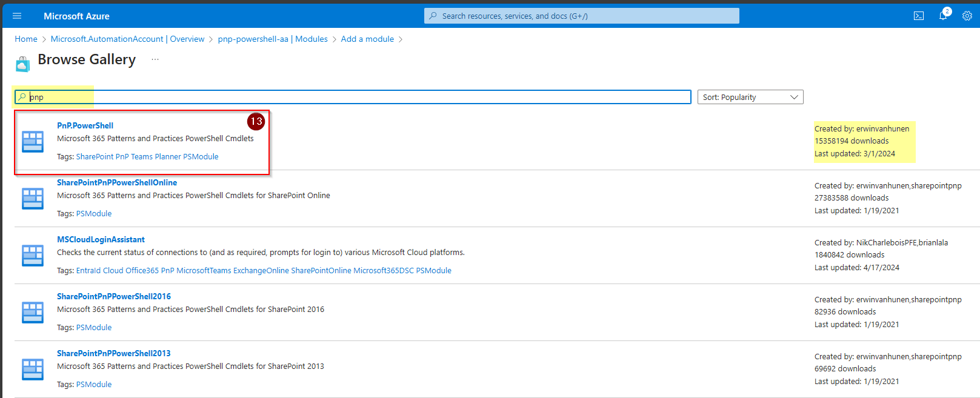The height and width of the screenshot is (398, 980).
Task: Click the SharePoint tag under PnP.PowerShell
Action: [x=95, y=156]
